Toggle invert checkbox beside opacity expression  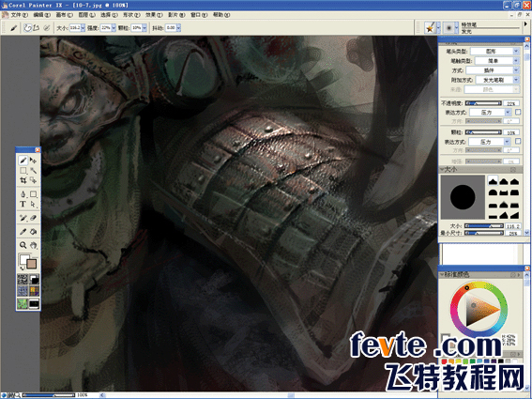[518, 112]
